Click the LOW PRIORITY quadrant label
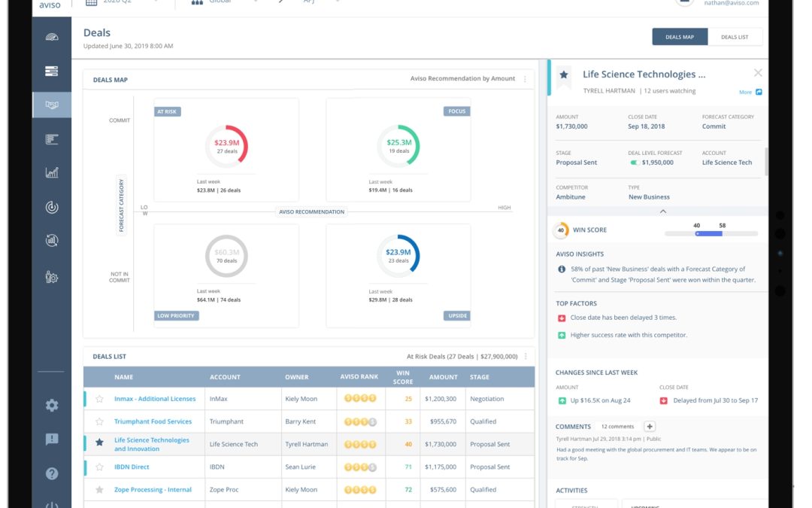812x508 pixels. [x=176, y=315]
